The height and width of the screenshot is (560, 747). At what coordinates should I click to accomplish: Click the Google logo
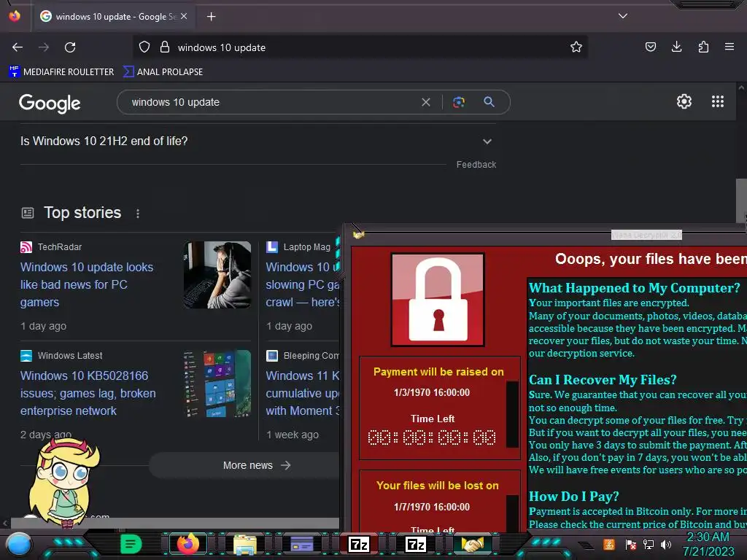[50, 103]
